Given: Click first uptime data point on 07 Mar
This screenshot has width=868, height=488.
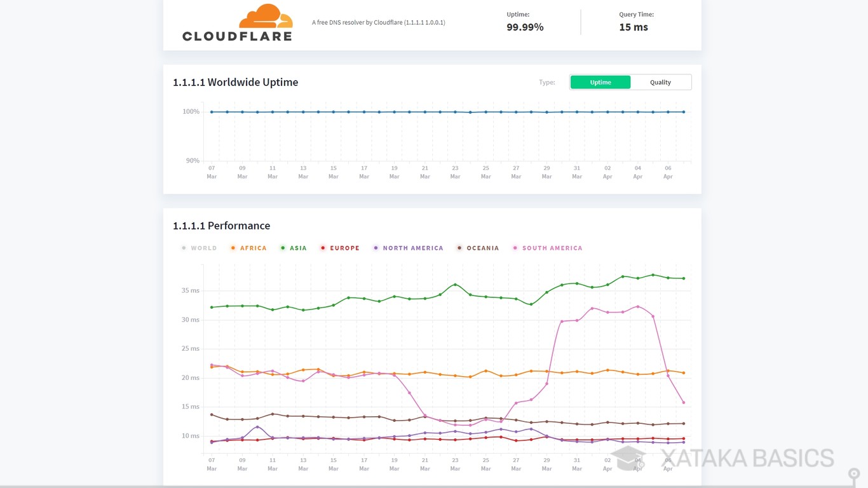Looking at the screenshot, I should coord(212,112).
